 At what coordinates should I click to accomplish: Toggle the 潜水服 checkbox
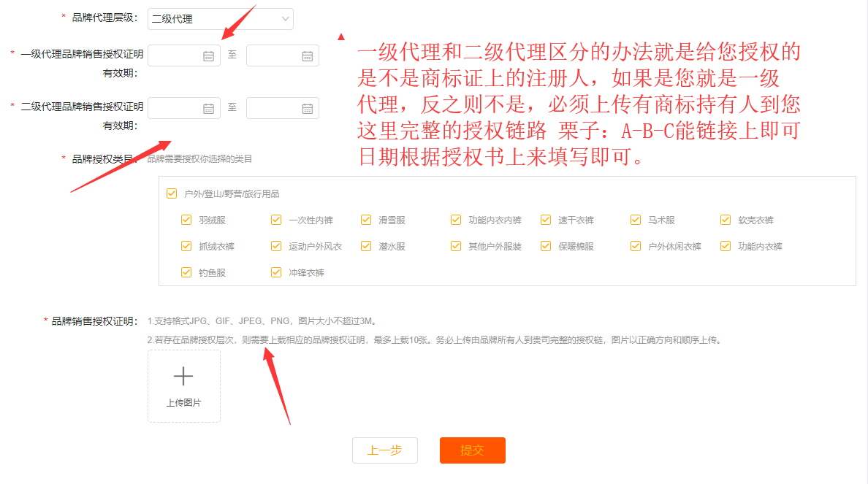[x=366, y=246]
